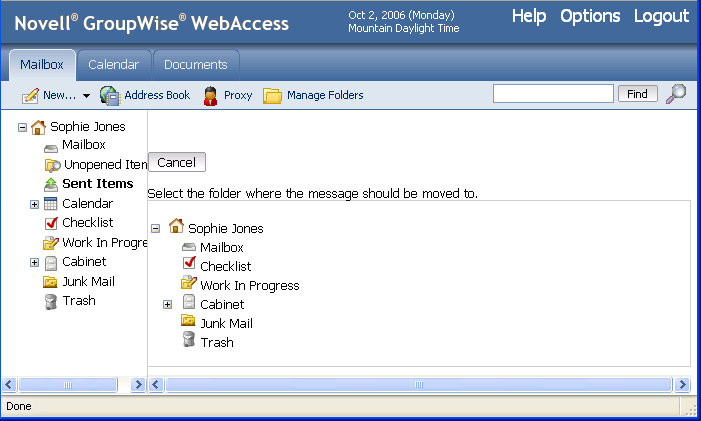701x421 pixels.
Task: Expand the Calendar folder in sidebar
Action: coord(34,204)
